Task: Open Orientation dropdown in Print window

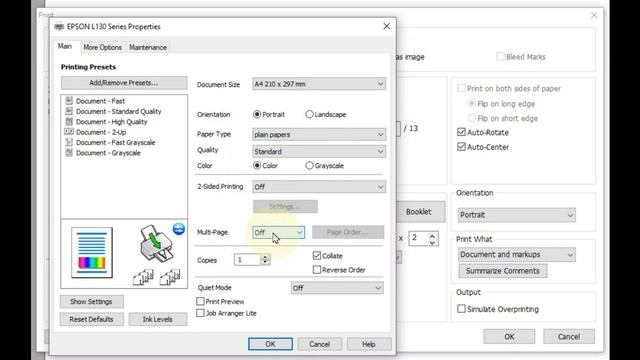Action: click(517, 215)
